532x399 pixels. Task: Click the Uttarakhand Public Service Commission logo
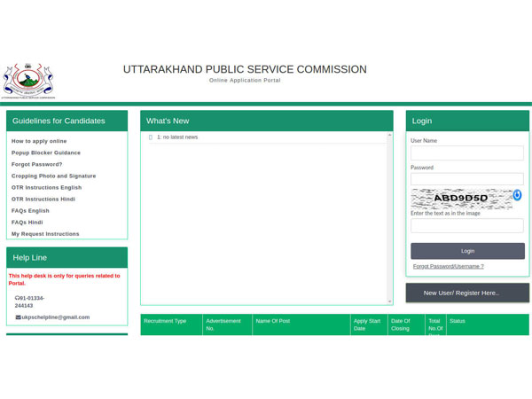coord(28,80)
